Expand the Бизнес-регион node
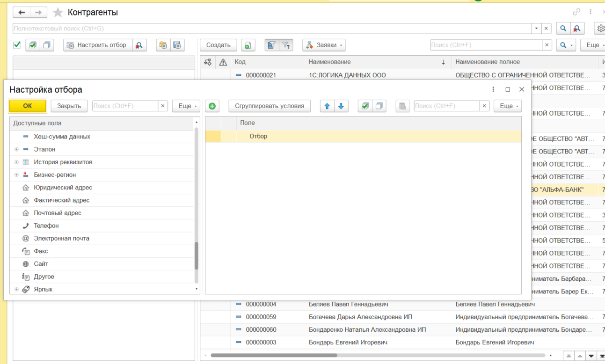The image size is (605, 364). [x=16, y=175]
